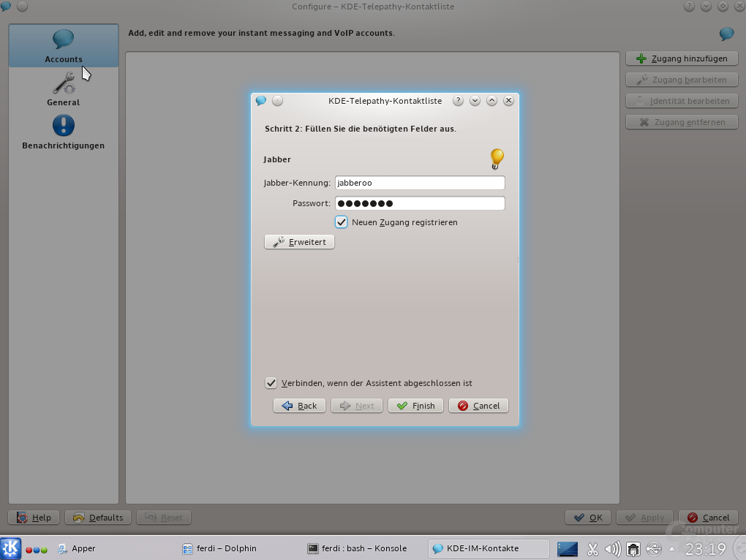
Task: Click the clock showing 23:19
Action: [x=706, y=549]
